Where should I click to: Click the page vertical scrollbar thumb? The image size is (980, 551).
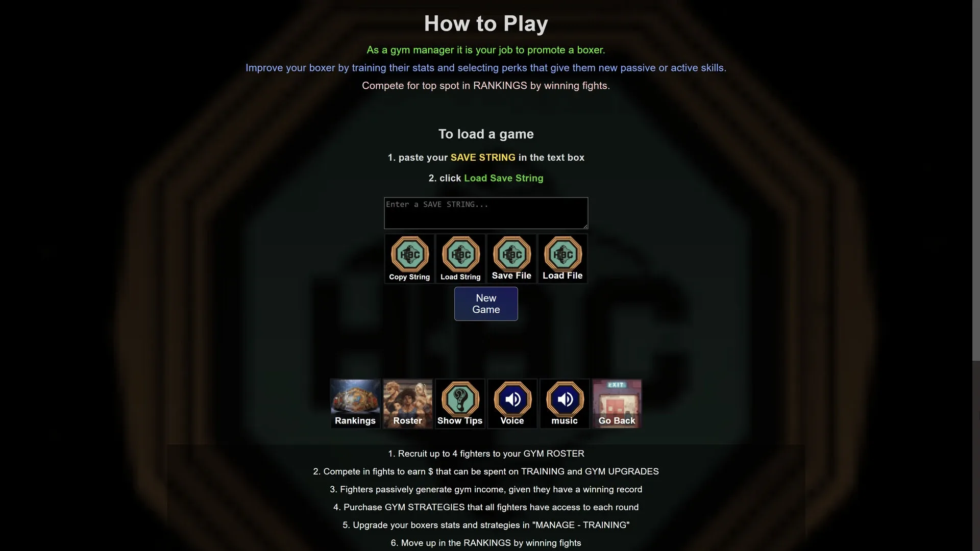(976, 180)
